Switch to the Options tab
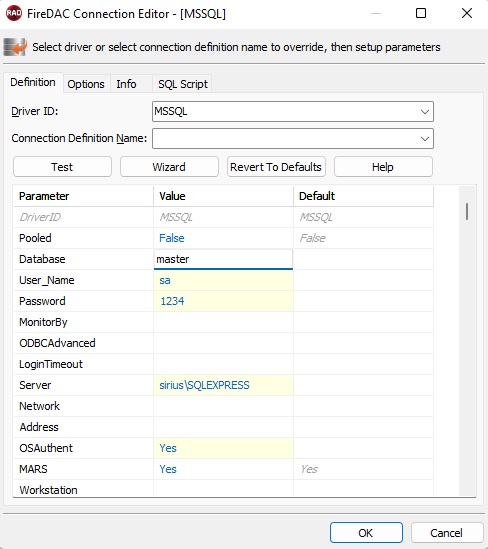This screenshot has height=549, width=488. tap(86, 84)
